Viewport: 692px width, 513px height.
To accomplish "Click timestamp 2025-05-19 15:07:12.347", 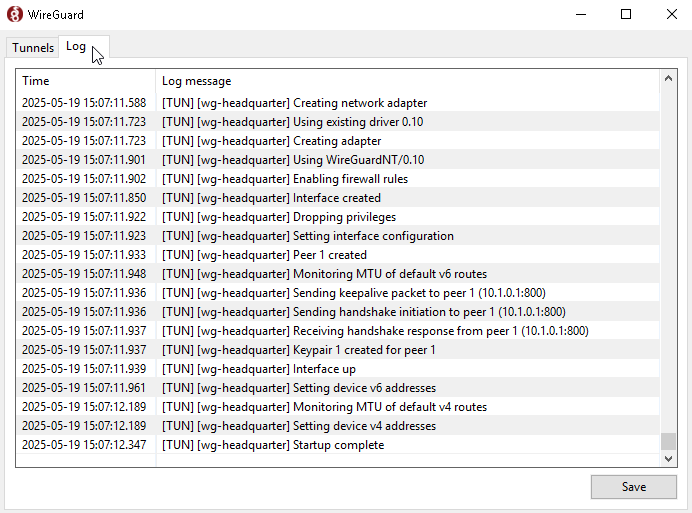I will coord(84,445).
